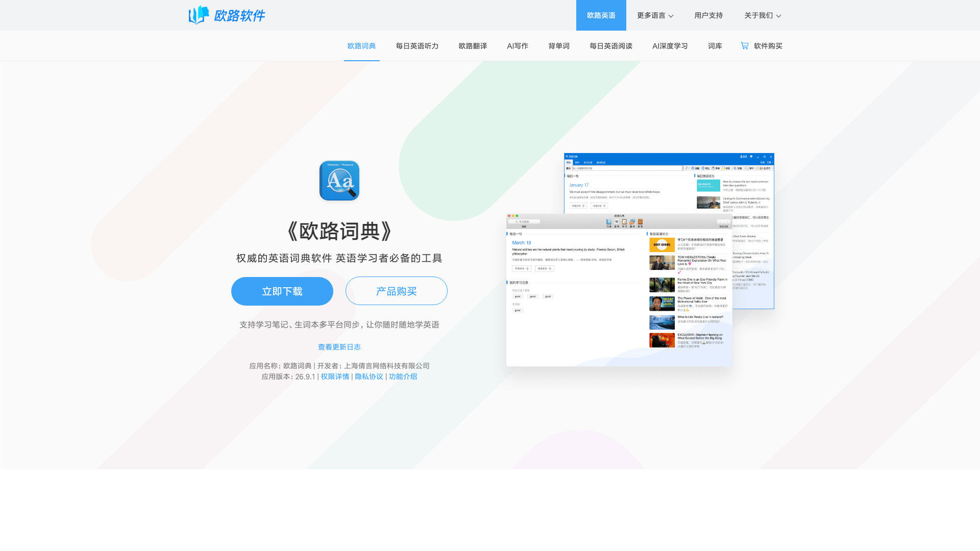The height and width of the screenshot is (551, 980).
Task: Open AI深度学习 tab
Action: point(670,46)
